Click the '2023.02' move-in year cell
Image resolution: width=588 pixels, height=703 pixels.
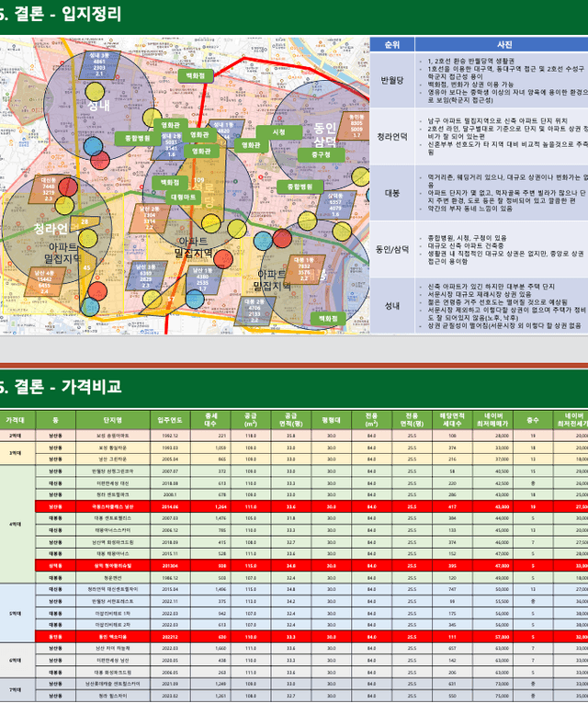(170, 696)
